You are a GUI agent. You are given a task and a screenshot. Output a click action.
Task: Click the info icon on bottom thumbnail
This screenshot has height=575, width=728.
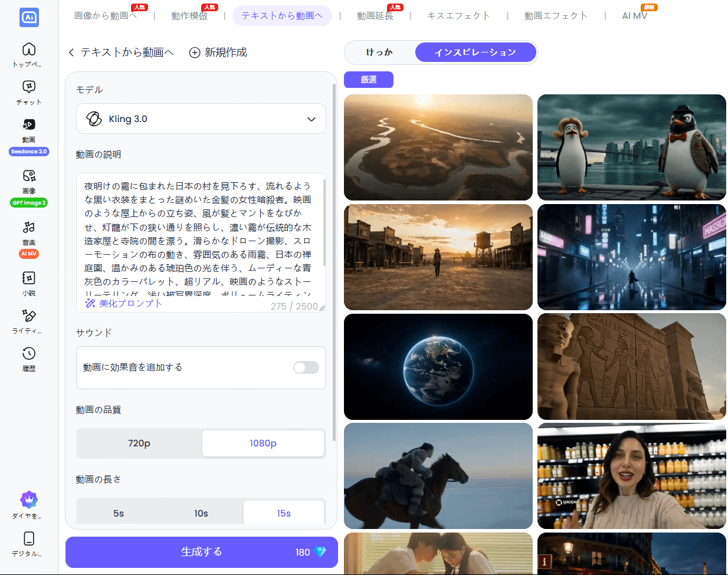(544, 561)
